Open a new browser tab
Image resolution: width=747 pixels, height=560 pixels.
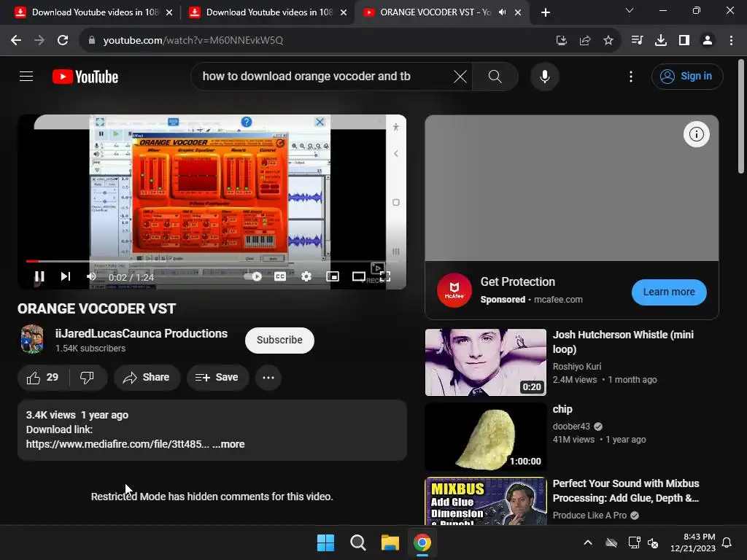pos(546,12)
